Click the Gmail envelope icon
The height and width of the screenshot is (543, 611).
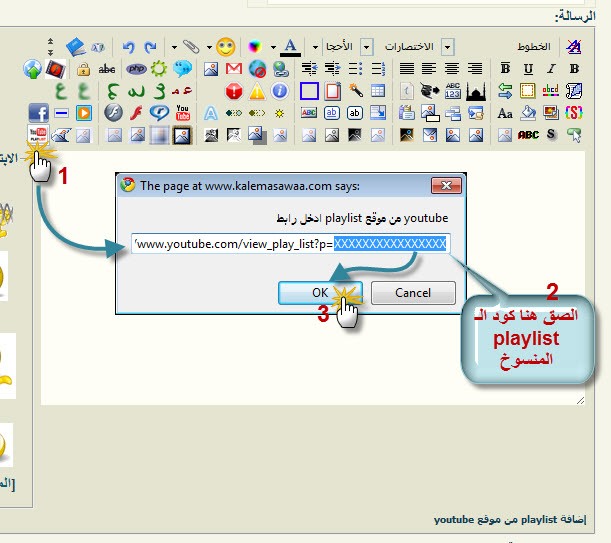point(234,69)
